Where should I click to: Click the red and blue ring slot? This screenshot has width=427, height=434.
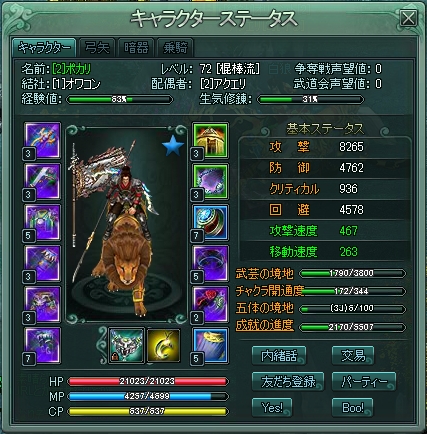pos(210,222)
